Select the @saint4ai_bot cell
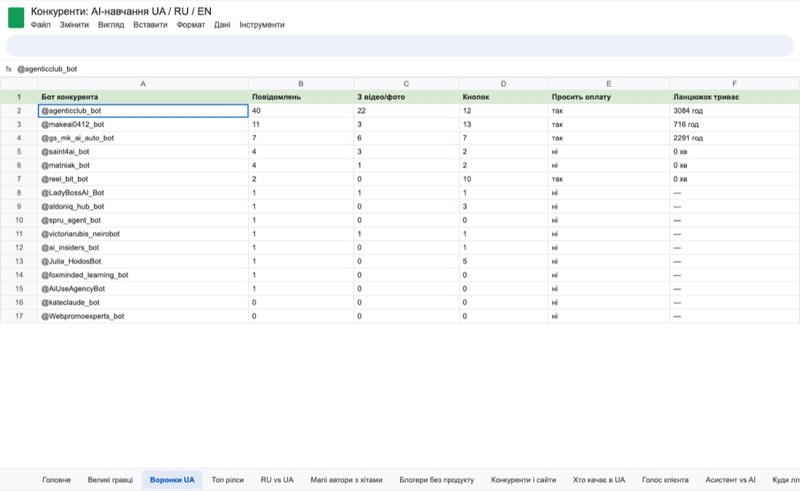Screen dimensions: 800x491 click(143, 152)
